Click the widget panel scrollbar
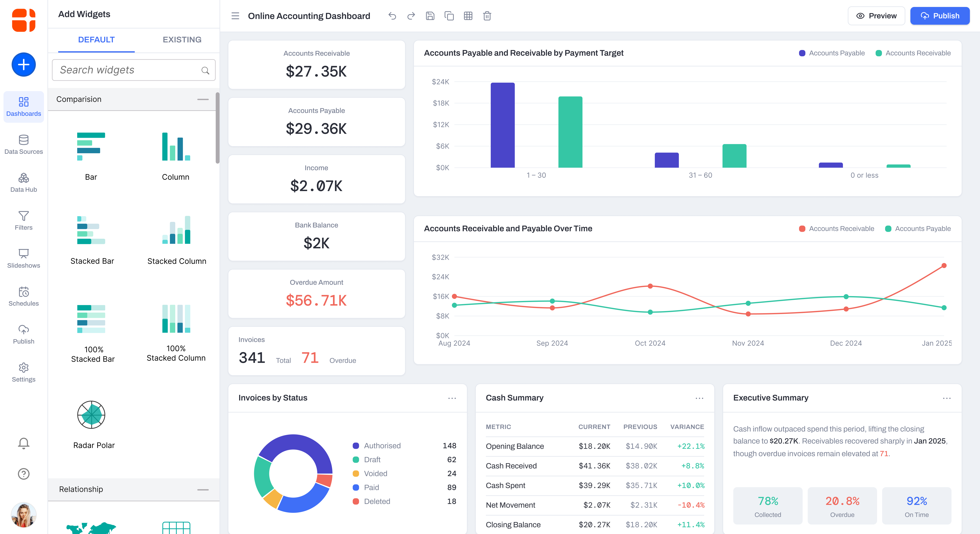This screenshot has height=534, width=980. (218, 128)
